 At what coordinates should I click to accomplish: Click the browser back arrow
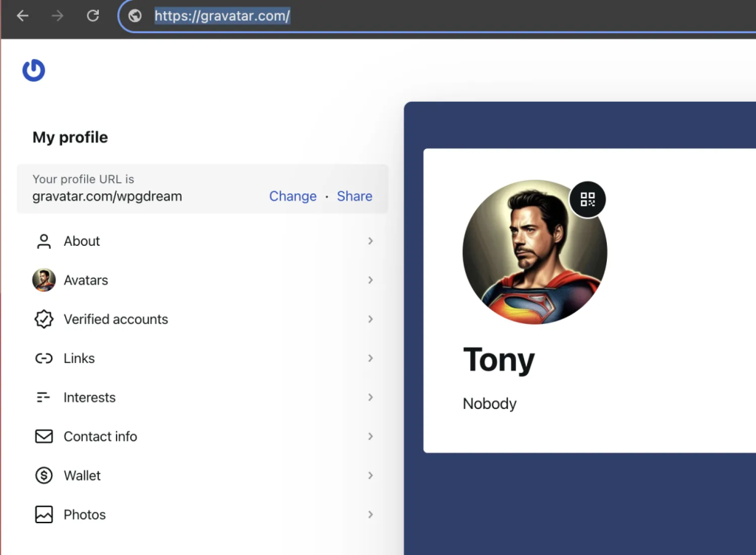pyautogui.click(x=23, y=16)
